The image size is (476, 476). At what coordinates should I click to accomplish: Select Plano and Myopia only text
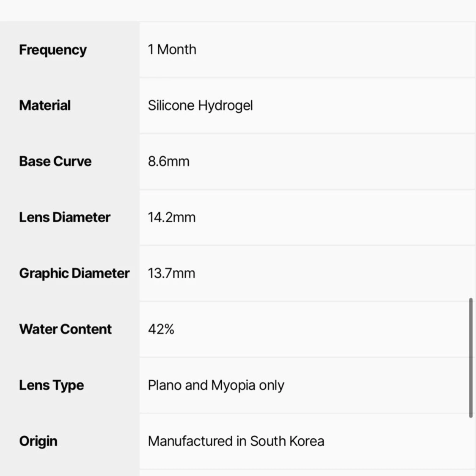pyautogui.click(x=216, y=385)
